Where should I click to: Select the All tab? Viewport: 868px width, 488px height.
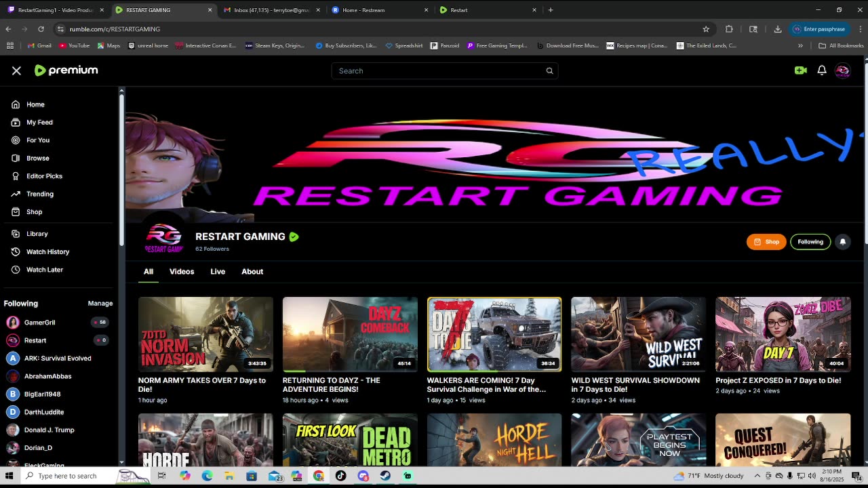coord(149,272)
